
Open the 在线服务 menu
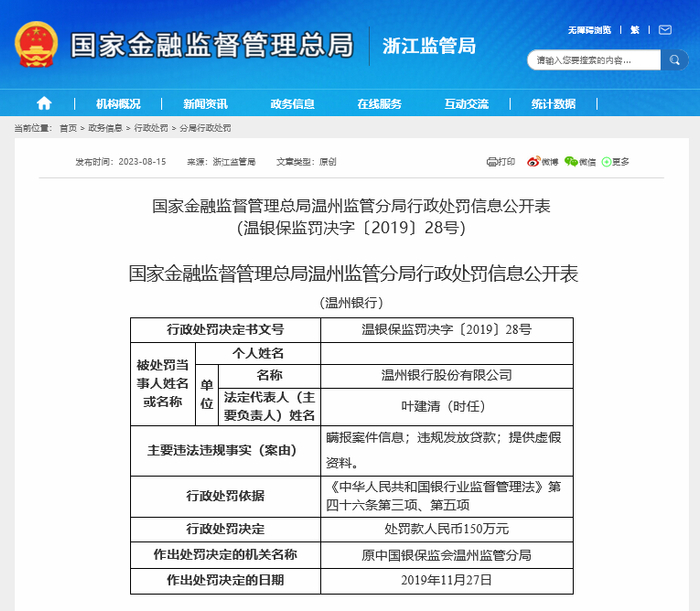379,104
